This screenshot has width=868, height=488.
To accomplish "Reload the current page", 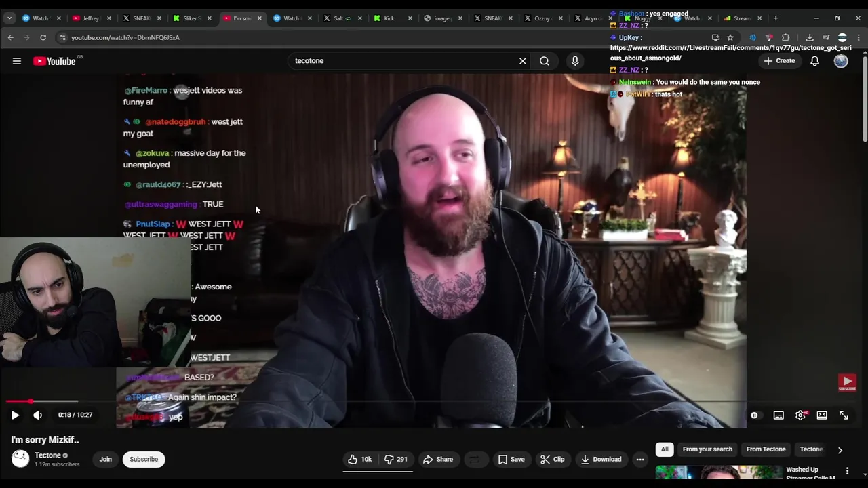I will (x=43, y=37).
